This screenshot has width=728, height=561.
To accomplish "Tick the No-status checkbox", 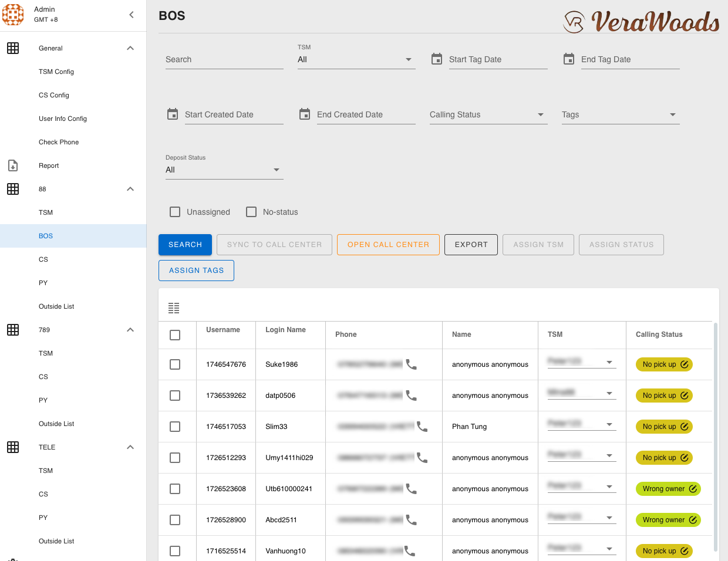I will coord(251,212).
